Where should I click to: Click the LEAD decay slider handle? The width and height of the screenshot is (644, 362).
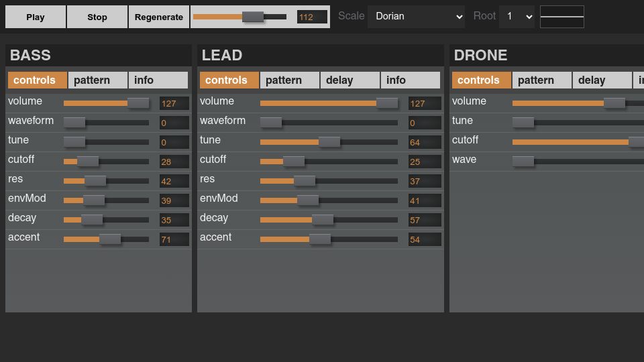323,220
